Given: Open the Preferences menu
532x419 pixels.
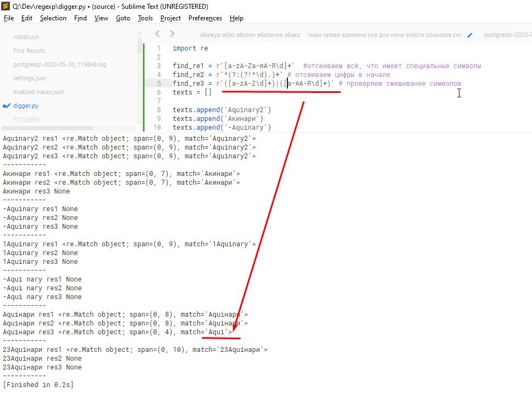Looking at the screenshot, I should tap(205, 18).
